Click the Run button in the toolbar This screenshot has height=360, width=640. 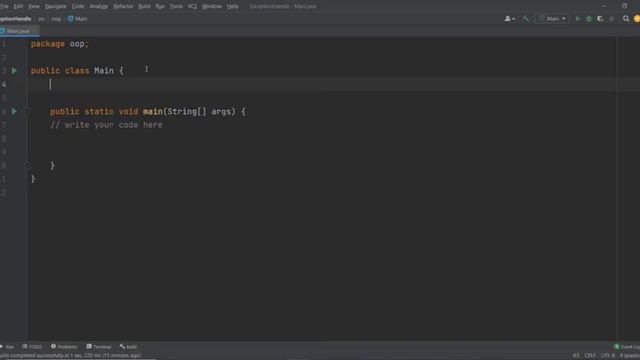(x=578, y=19)
